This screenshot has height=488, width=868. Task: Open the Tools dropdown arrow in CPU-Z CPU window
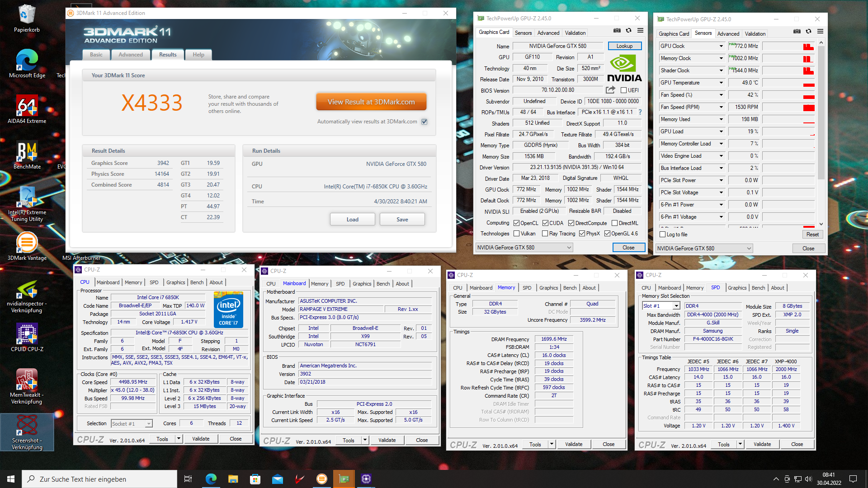pos(179,439)
